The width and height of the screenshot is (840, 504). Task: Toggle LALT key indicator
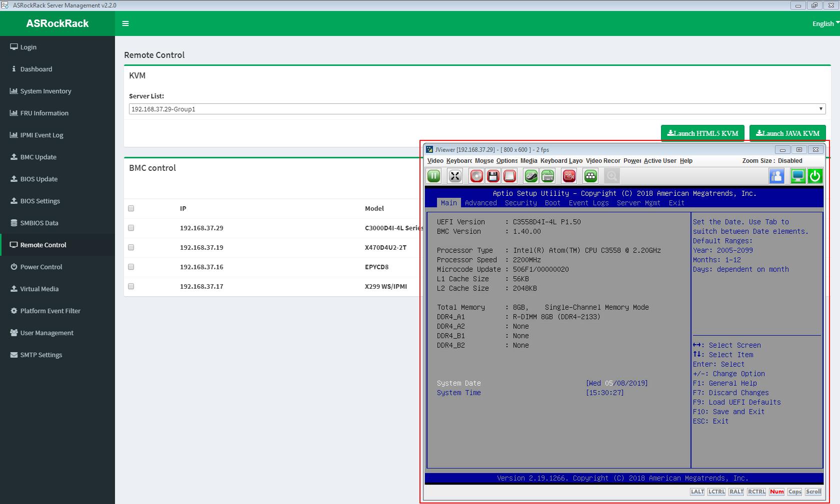coord(697,492)
